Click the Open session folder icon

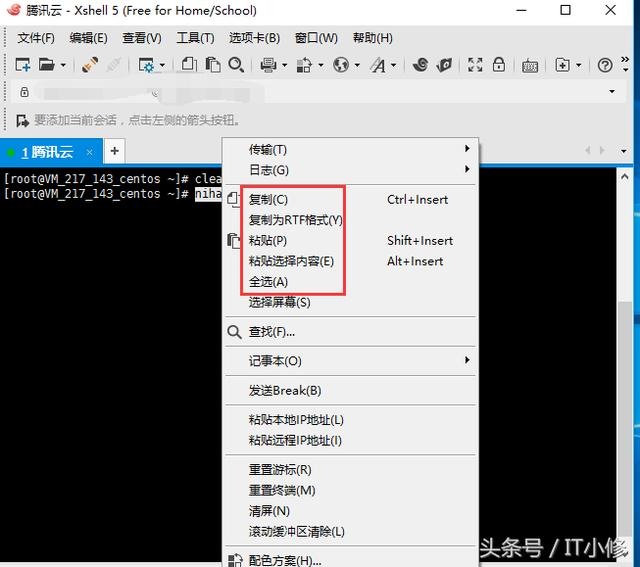47,64
